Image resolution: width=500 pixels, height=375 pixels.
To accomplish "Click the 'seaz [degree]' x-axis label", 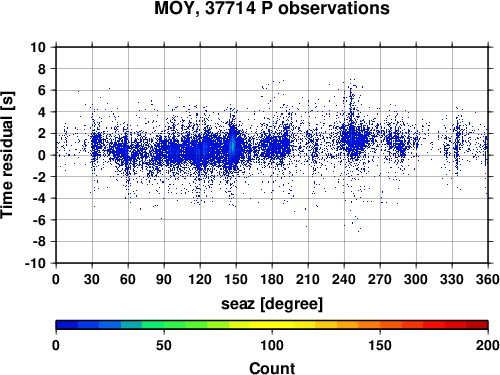I will point(272,304).
